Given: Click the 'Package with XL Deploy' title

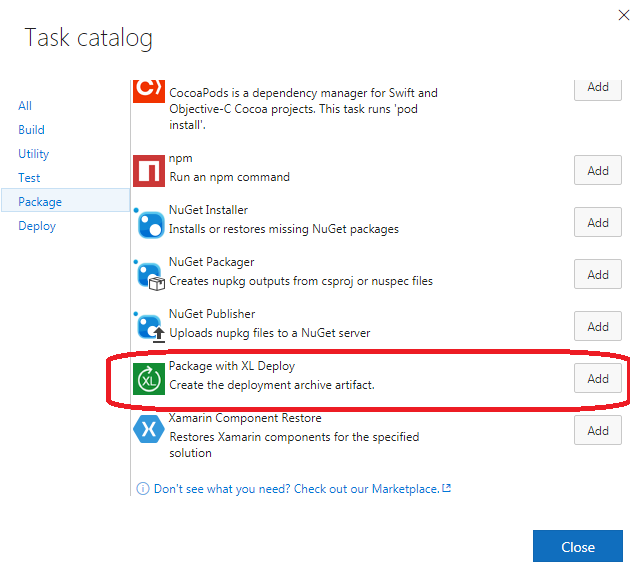Looking at the screenshot, I should click(x=232, y=366).
